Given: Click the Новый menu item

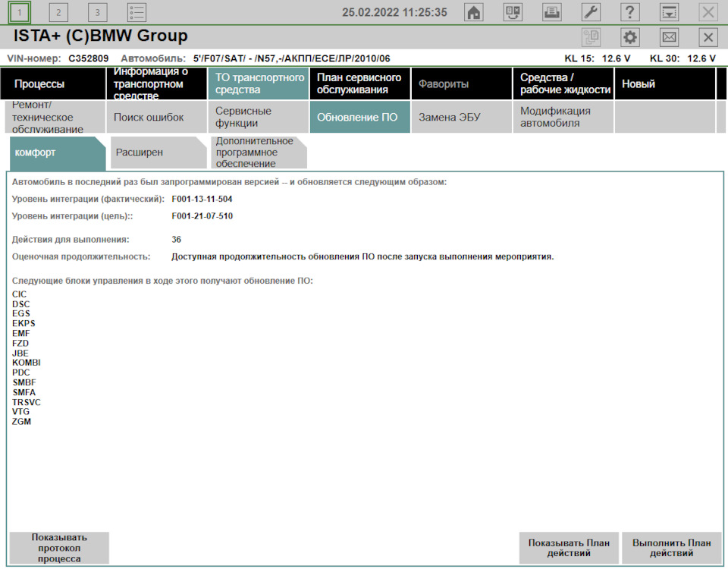Looking at the screenshot, I should point(665,83).
